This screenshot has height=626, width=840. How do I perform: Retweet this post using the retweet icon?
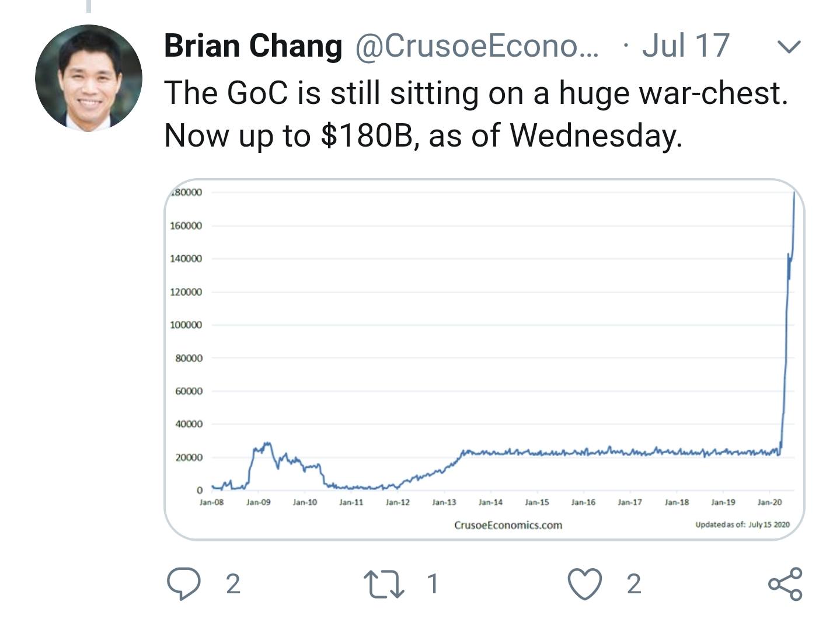384,584
